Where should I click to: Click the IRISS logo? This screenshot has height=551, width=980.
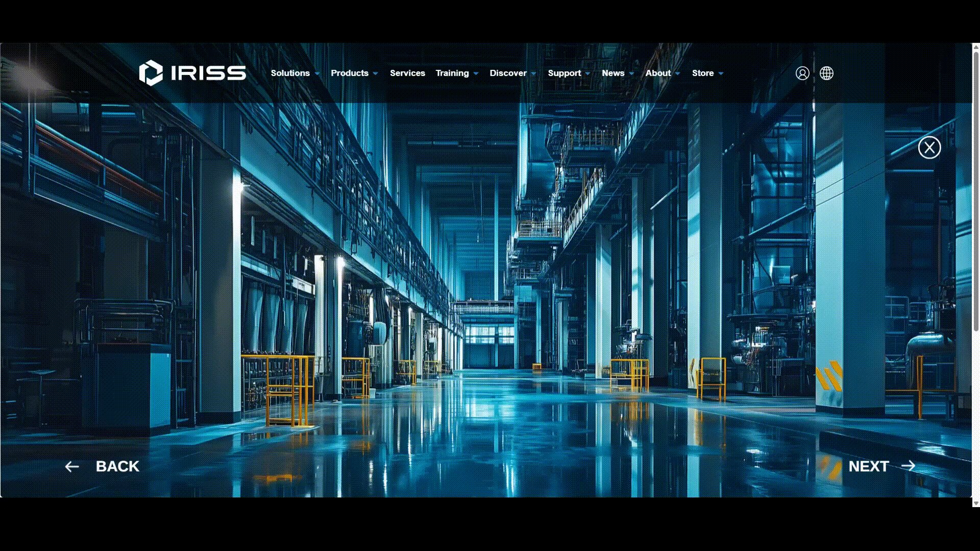click(x=191, y=73)
